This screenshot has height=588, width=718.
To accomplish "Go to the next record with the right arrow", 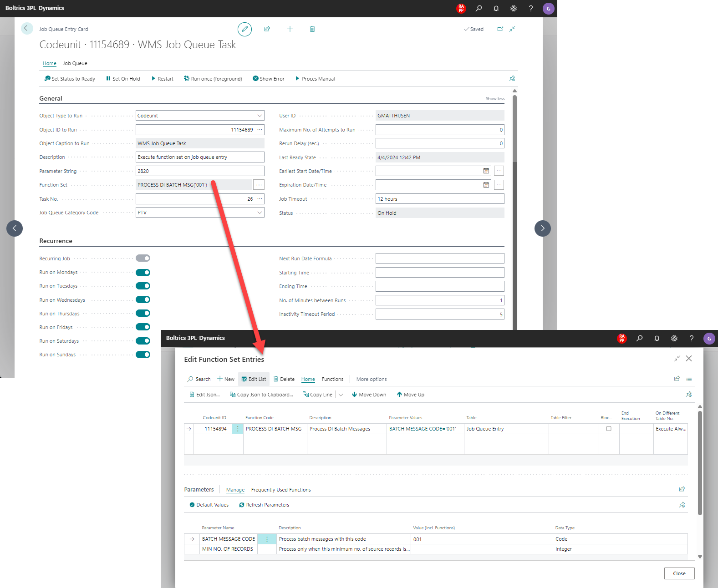I will pos(542,228).
